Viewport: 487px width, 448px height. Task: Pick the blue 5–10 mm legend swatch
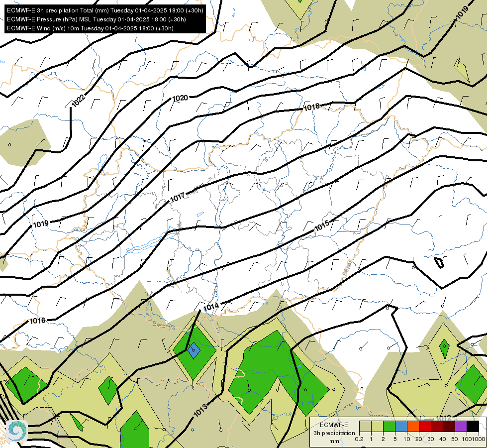point(401,426)
